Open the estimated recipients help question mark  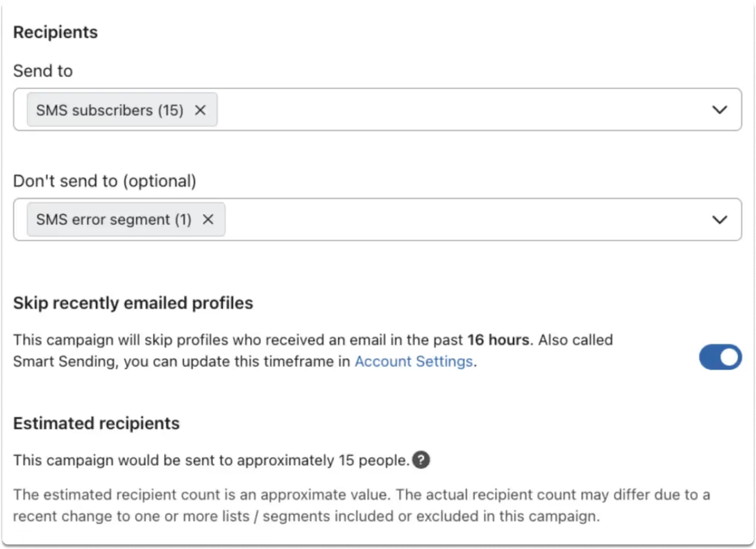[421, 460]
